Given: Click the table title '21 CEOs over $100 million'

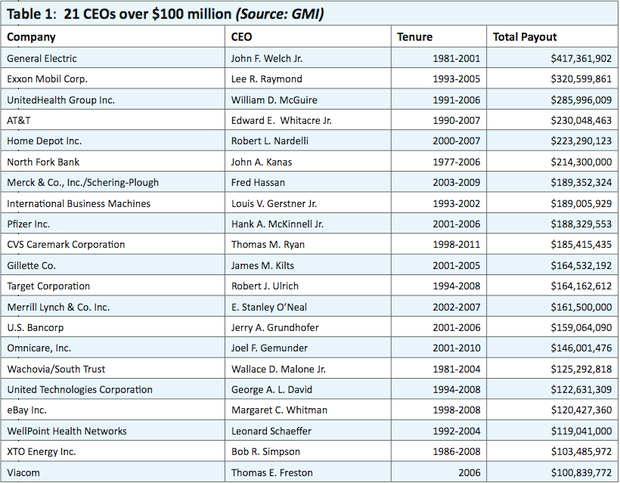Looking at the screenshot, I should [x=147, y=14].
